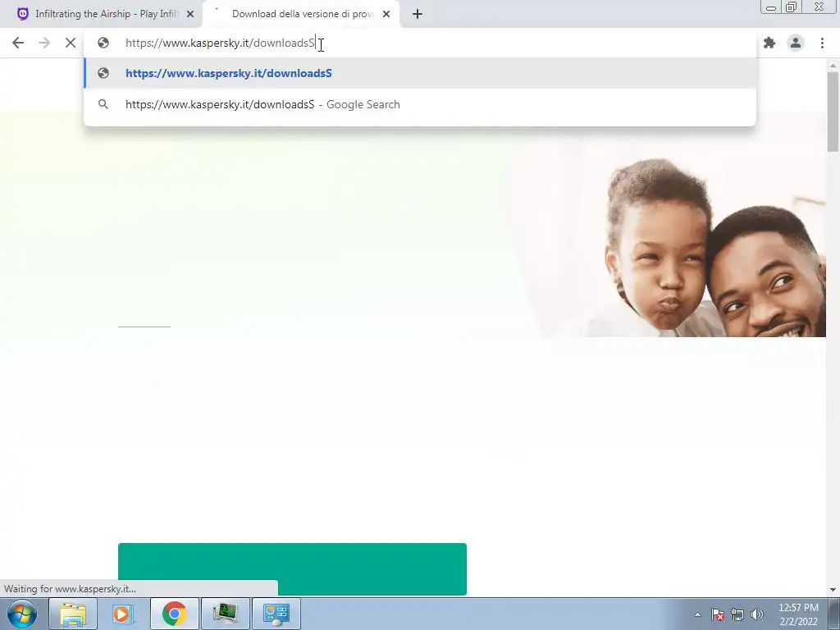The height and width of the screenshot is (630, 840).
Task: Choose the Google Search suggestion
Action: (x=420, y=104)
